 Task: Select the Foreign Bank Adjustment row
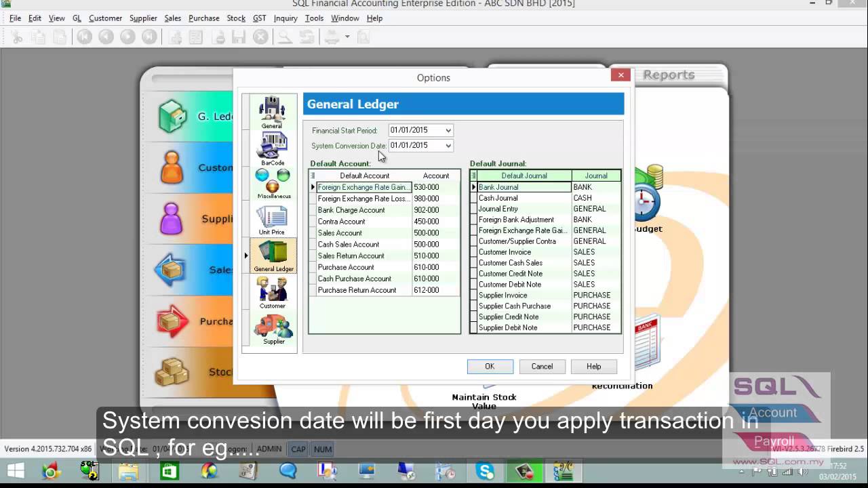tap(546, 220)
